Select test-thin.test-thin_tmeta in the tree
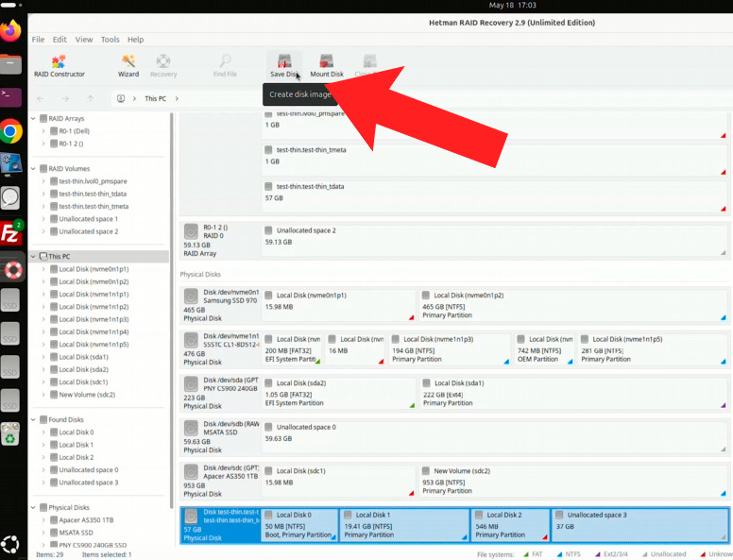Screen dimensions: 733x560 pyautogui.click(x=94, y=207)
